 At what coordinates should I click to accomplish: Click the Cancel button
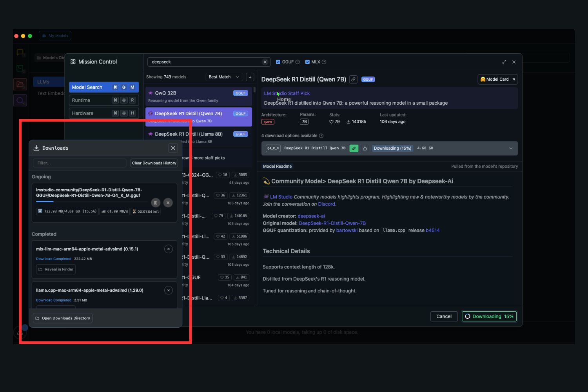(x=444, y=316)
